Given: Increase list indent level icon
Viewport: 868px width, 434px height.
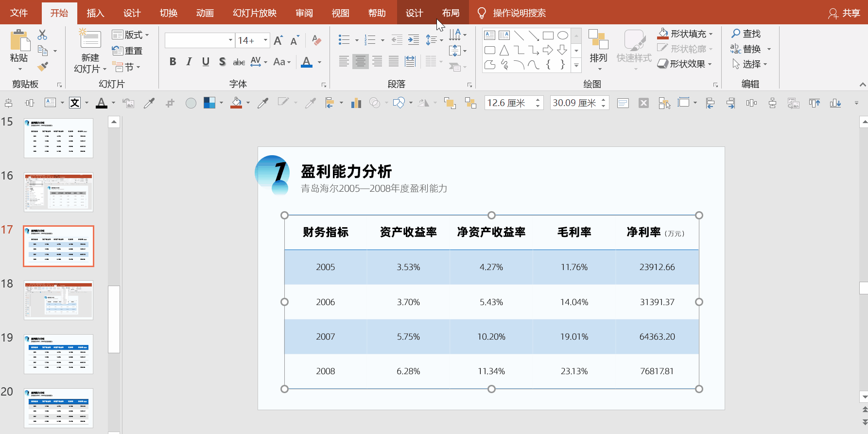Looking at the screenshot, I should (x=414, y=40).
